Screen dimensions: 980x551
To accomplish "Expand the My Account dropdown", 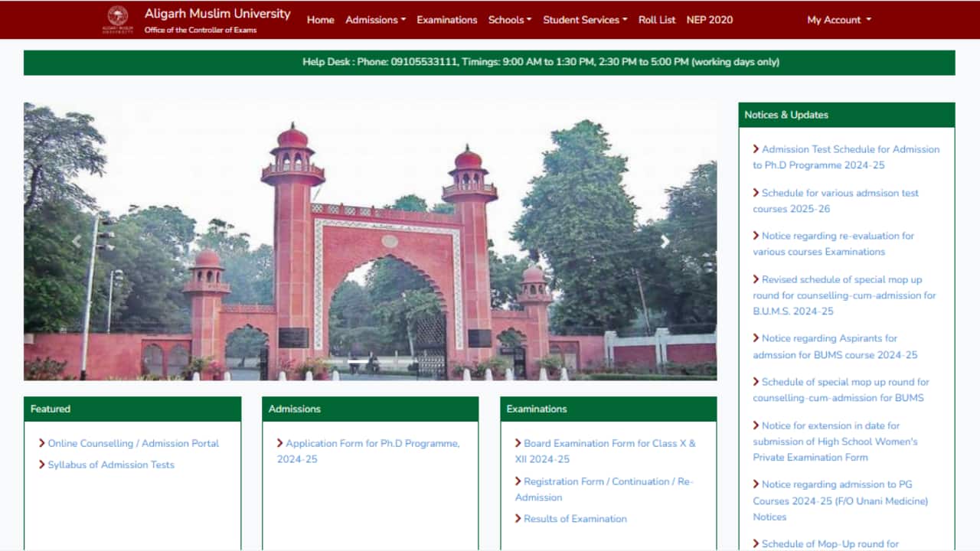I will click(x=838, y=20).
